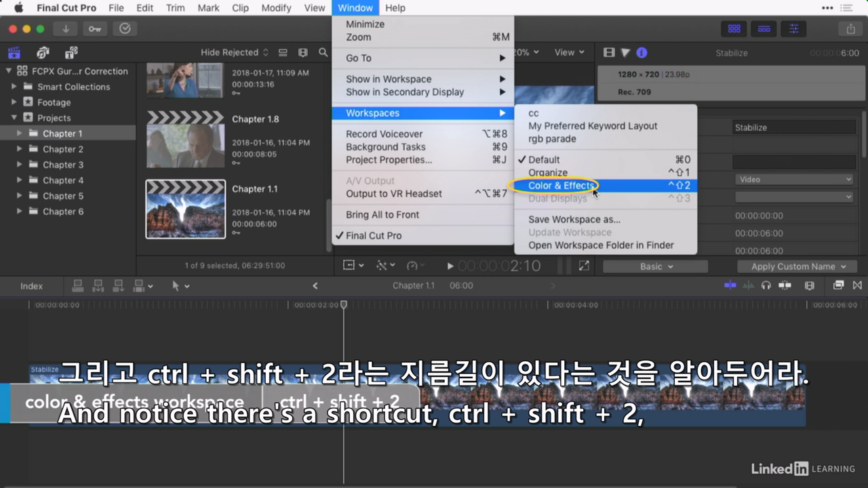868x488 pixels.
Task: Open the retime speedometer dropdown
Action: click(416, 266)
